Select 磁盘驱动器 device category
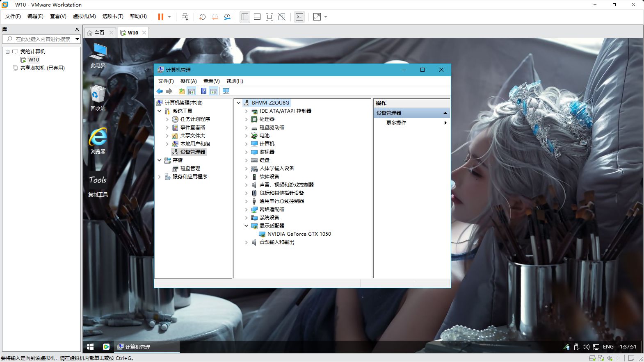Screen dimensions: 644x362 click(x=272, y=127)
